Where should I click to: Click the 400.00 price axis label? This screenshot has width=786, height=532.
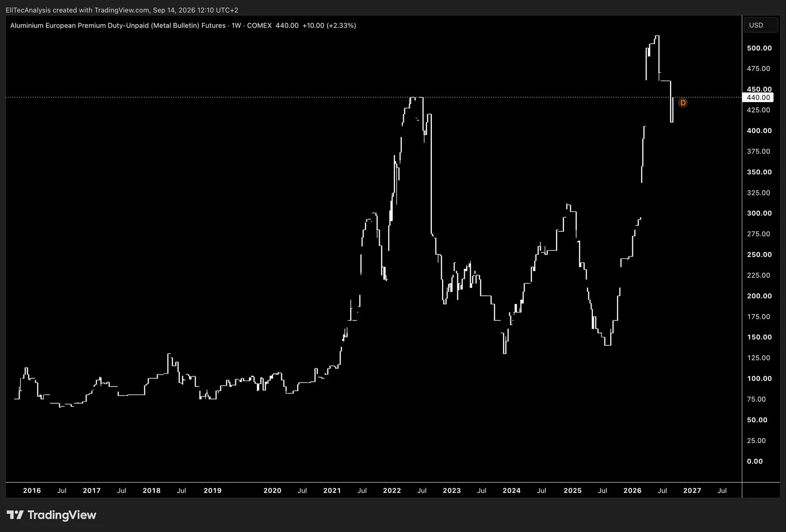759,131
